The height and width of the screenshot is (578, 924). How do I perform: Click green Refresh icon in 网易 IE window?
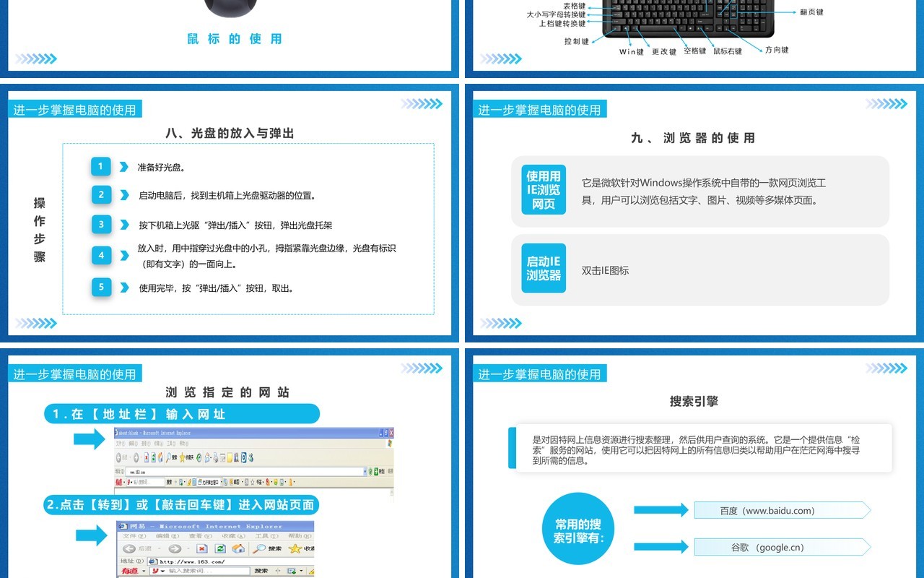[220, 548]
